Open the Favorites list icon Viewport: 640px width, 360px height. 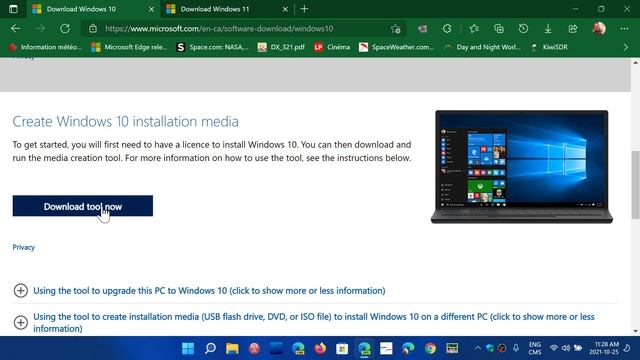click(474, 29)
